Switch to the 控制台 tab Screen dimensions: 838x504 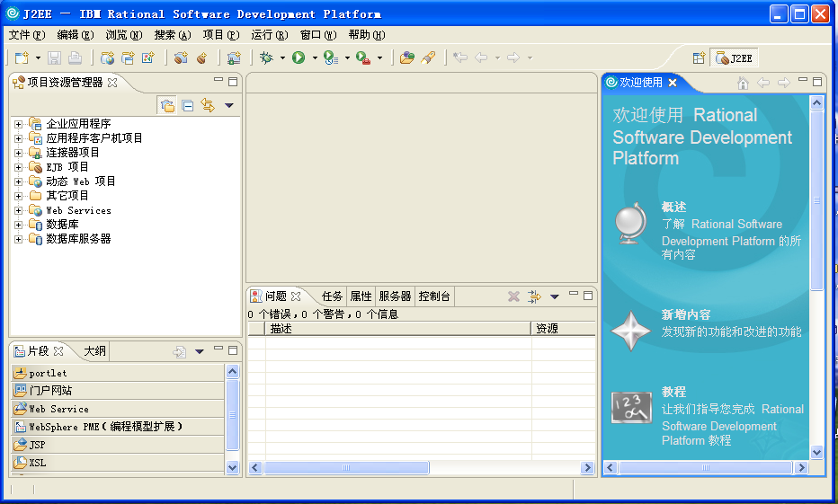(x=434, y=296)
